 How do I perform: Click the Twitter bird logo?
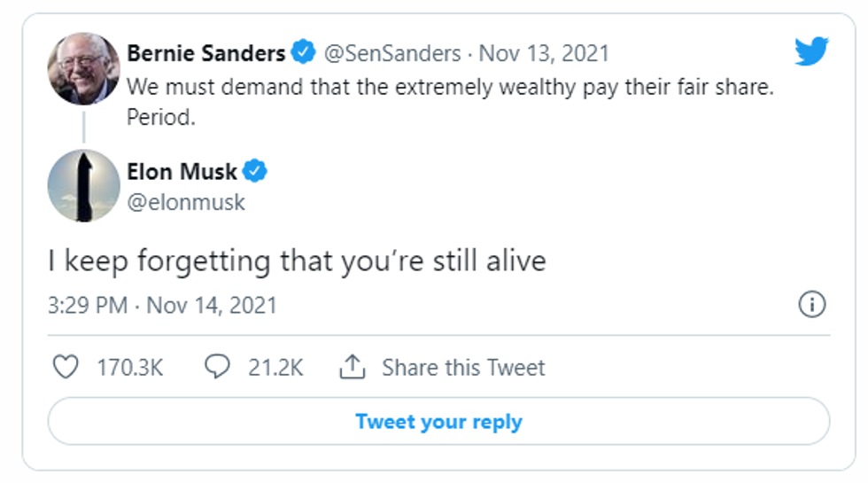(811, 51)
